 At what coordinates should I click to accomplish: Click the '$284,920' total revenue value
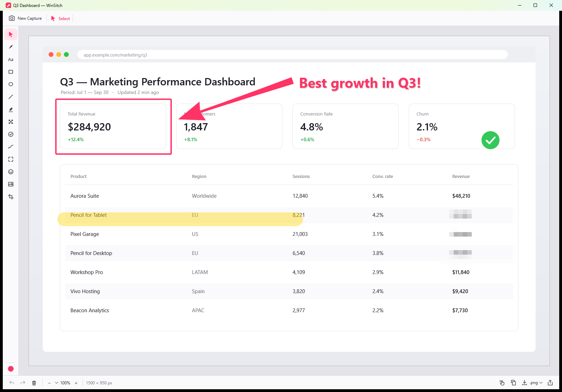[90, 127]
